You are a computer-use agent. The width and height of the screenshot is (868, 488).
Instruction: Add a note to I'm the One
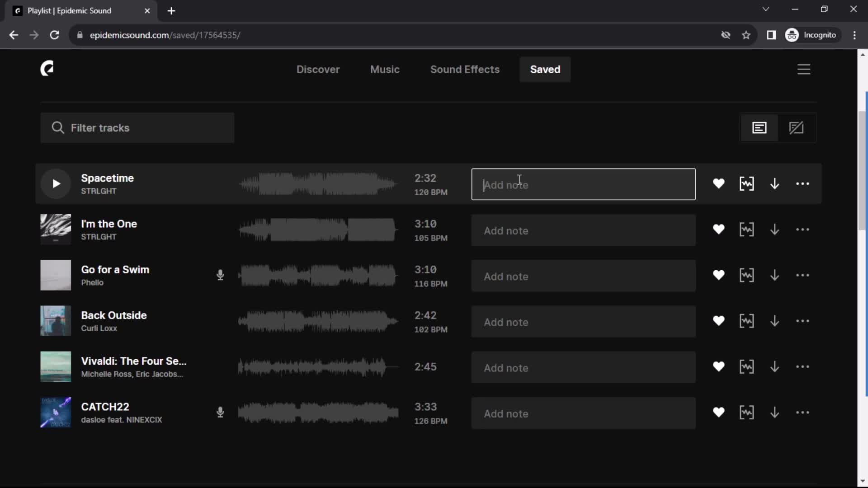(583, 230)
